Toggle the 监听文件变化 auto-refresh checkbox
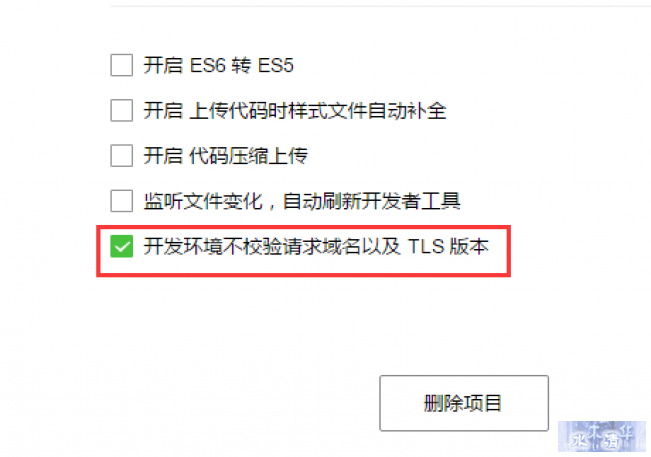 [x=122, y=201]
